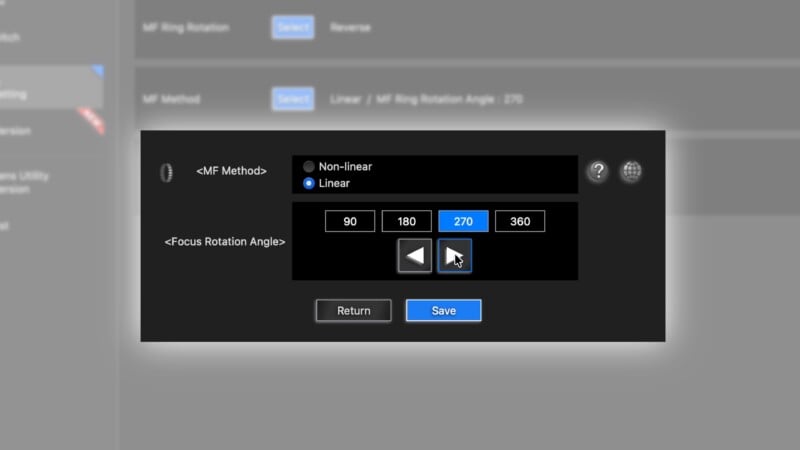Click the Reverse value text
The image size is (800, 450).
(350, 27)
